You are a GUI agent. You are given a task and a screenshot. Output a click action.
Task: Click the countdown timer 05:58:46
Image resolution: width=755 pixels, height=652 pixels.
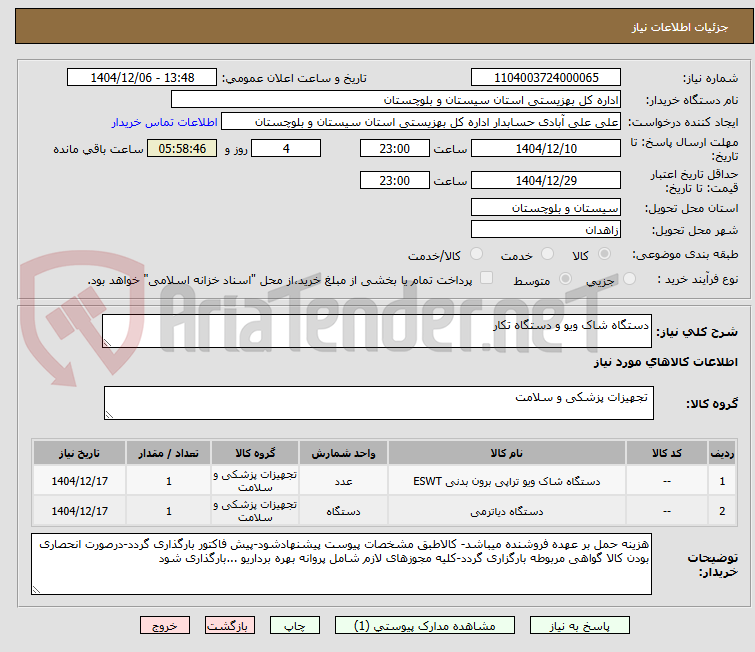pos(182,148)
